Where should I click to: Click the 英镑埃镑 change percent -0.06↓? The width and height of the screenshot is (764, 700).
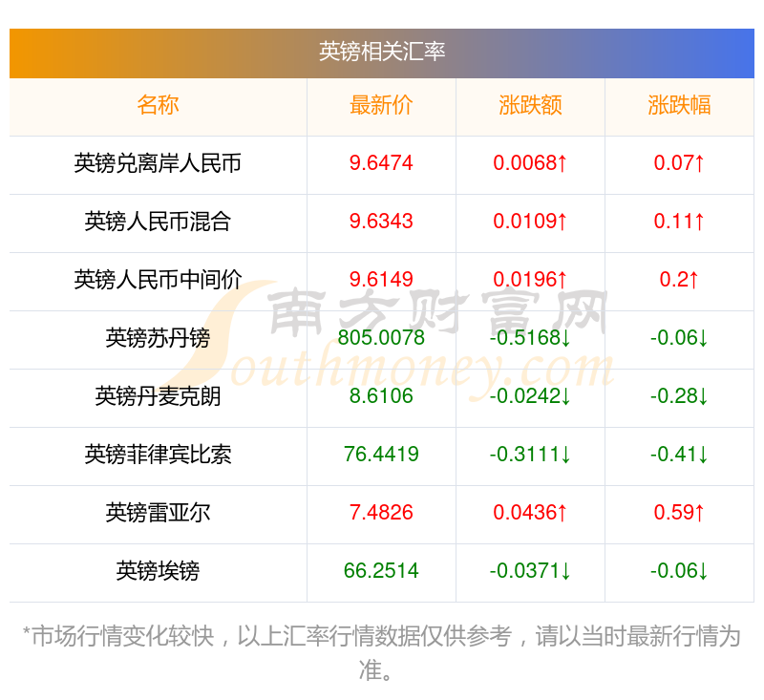point(679,571)
